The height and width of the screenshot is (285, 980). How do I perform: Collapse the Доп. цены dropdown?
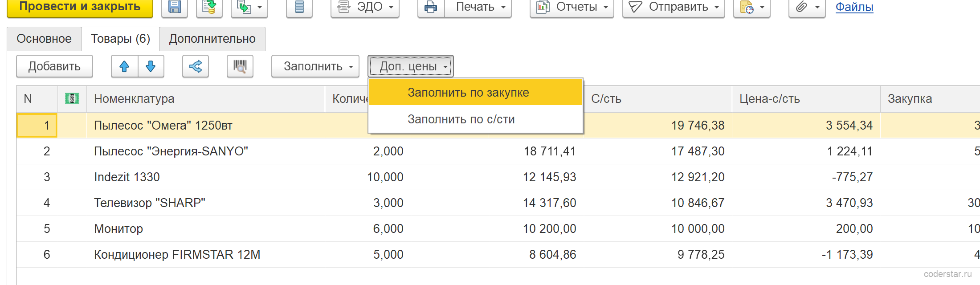point(411,66)
